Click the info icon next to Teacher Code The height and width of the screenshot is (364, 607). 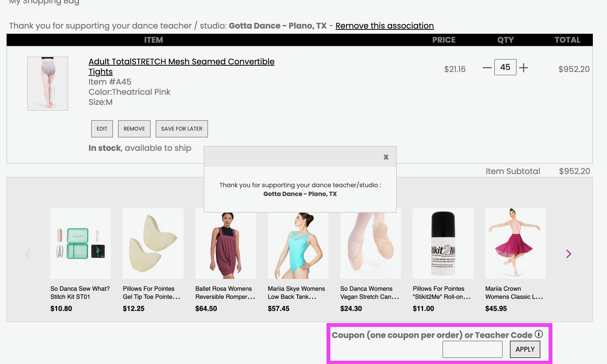[x=538, y=334]
